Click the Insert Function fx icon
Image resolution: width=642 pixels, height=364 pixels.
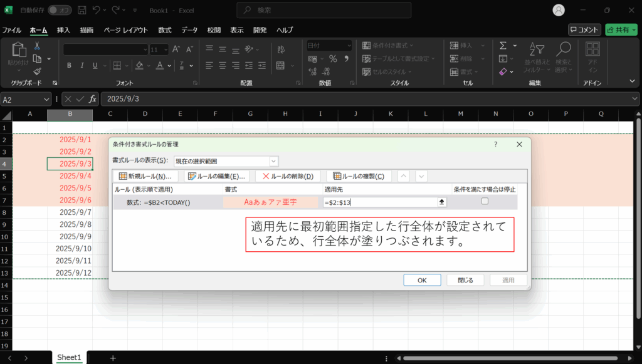click(x=93, y=99)
